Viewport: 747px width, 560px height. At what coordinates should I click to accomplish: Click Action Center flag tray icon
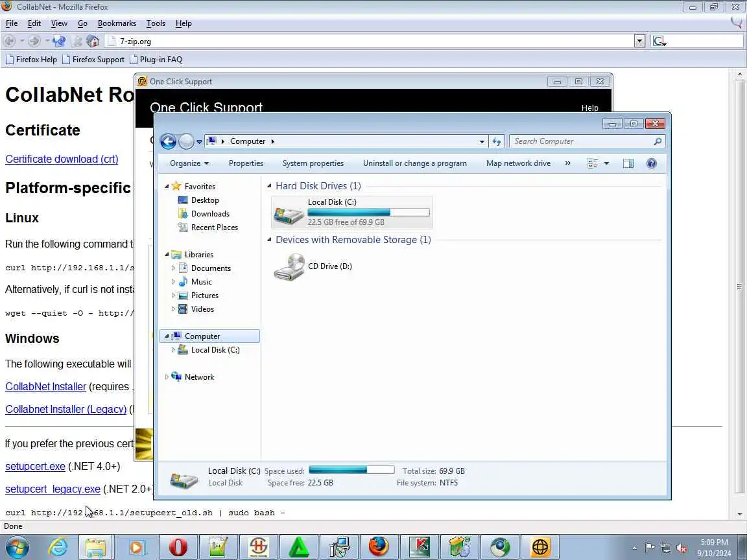coord(649,548)
